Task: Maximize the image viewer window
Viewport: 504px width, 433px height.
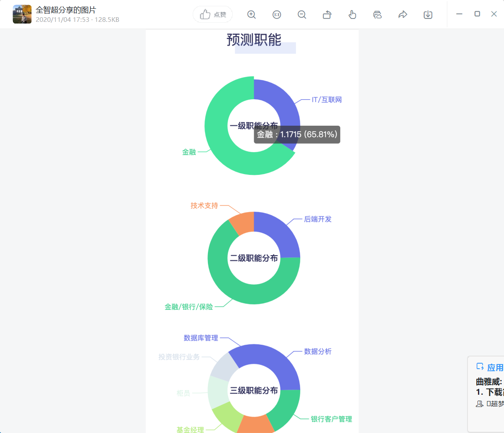Action: (477, 14)
